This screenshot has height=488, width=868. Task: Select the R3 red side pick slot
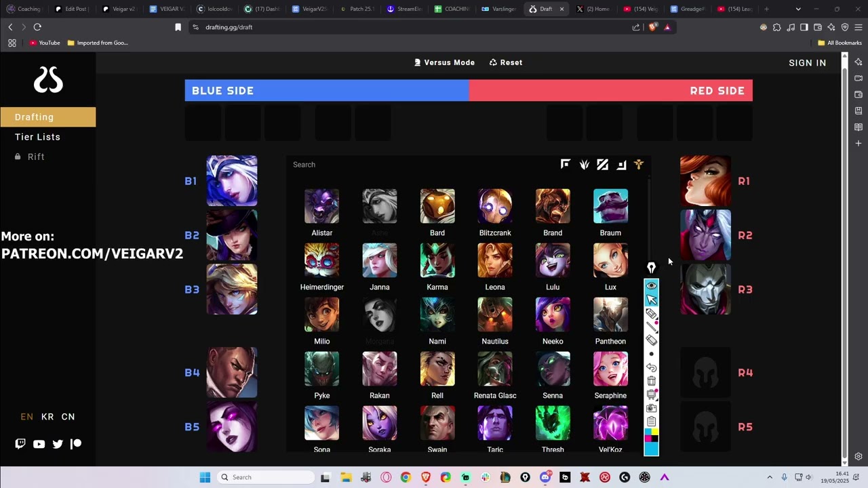pos(705,289)
